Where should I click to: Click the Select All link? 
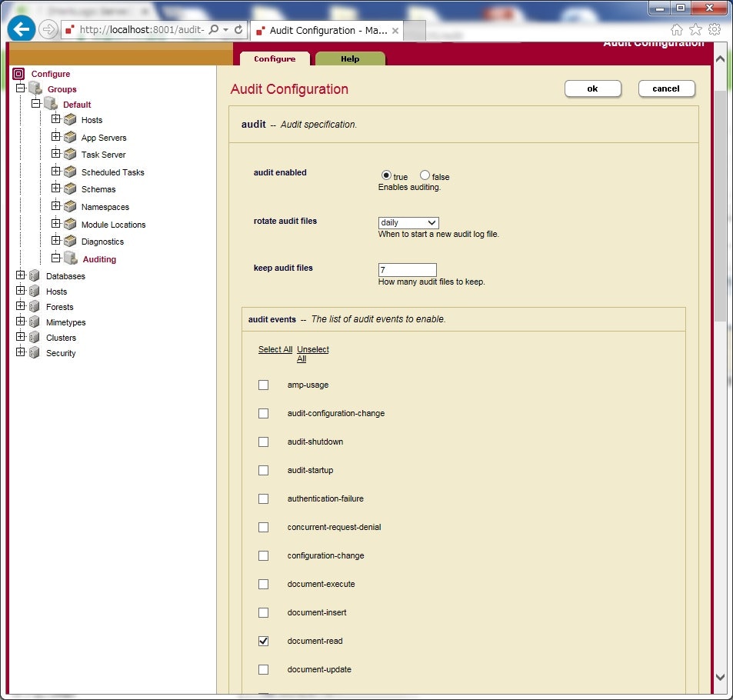[275, 349]
